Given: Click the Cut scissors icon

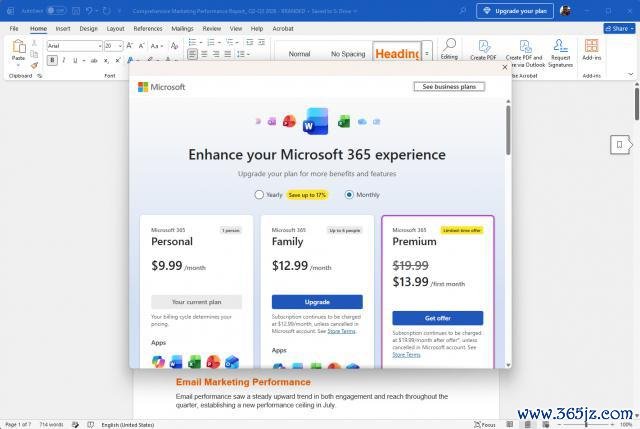Looking at the screenshot, I should tap(34, 43).
